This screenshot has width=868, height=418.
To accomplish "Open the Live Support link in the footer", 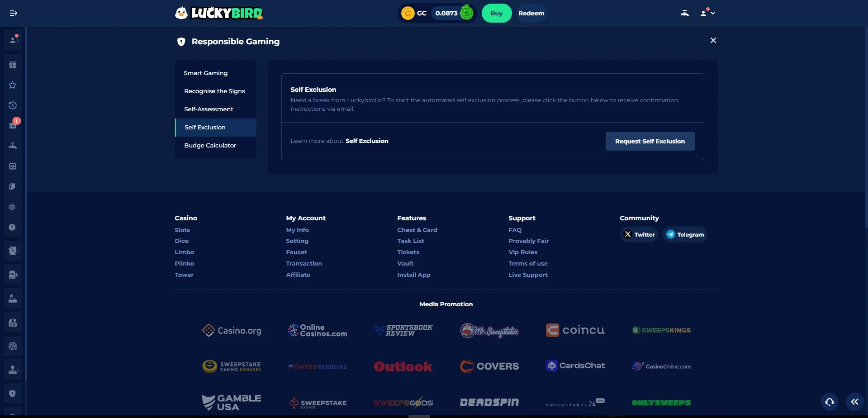I will (528, 275).
